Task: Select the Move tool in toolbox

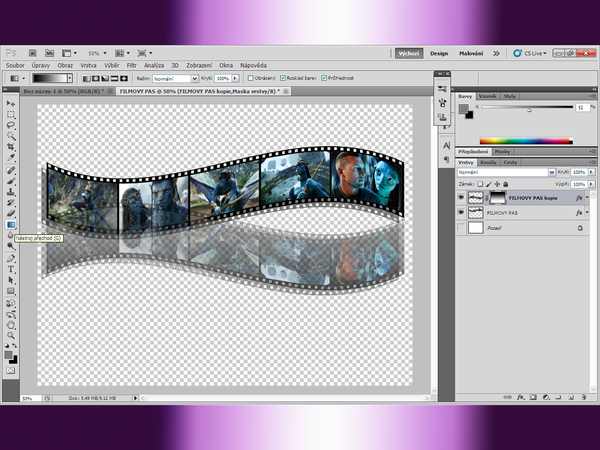Action: (x=11, y=103)
